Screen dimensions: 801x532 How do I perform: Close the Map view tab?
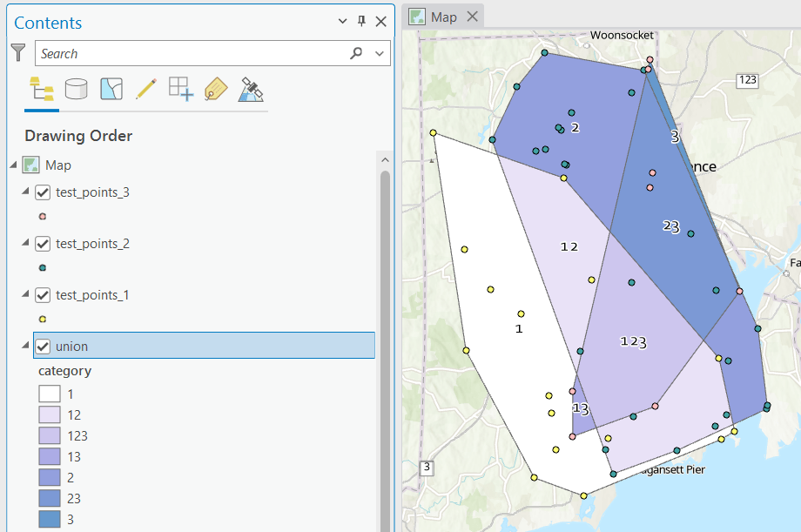coord(472,17)
